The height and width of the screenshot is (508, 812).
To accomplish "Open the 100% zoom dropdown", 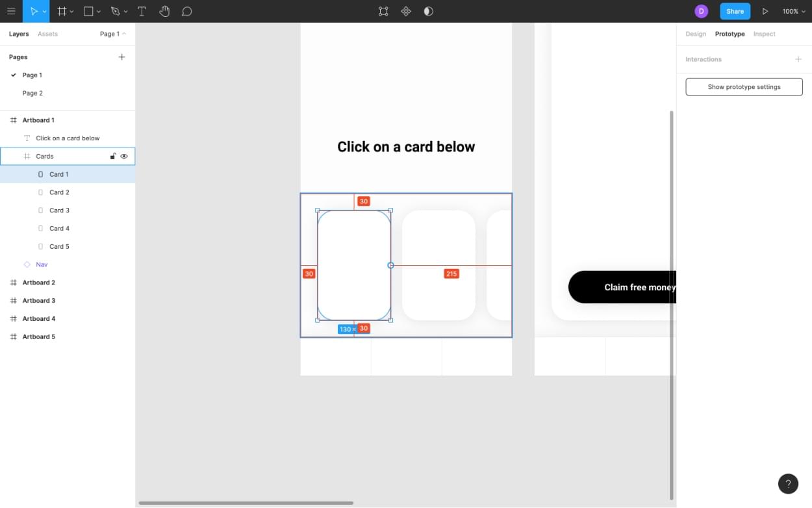I will tap(793, 11).
